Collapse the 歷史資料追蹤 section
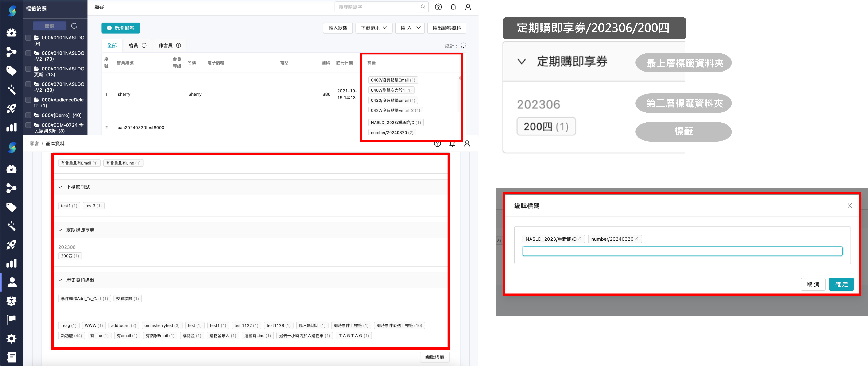This screenshot has height=366, width=868. point(60,280)
